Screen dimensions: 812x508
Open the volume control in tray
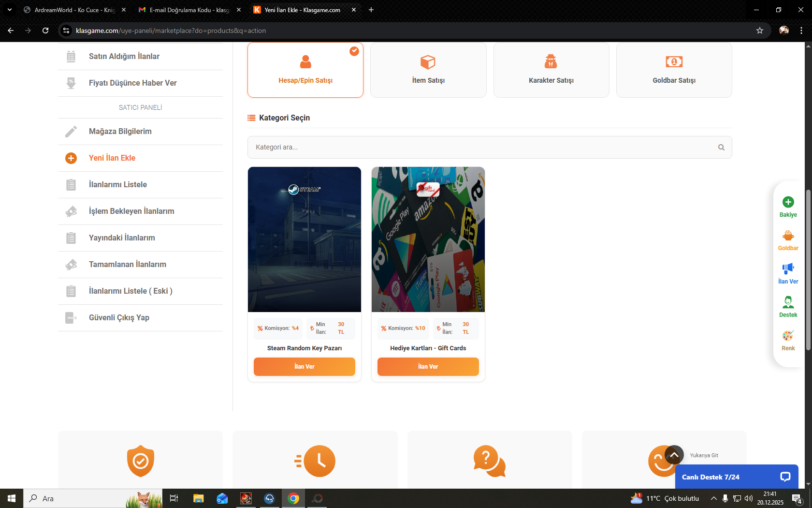point(749,498)
